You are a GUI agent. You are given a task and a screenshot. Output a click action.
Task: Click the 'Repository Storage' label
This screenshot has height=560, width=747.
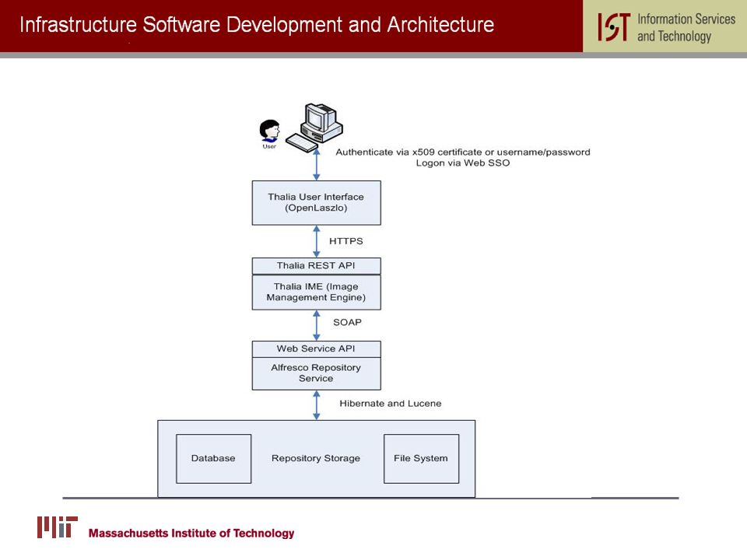[316, 458]
